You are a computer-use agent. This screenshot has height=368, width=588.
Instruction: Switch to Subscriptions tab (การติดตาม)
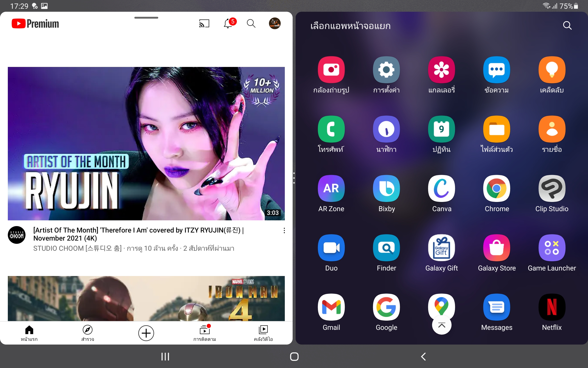(x=205, y=333)
